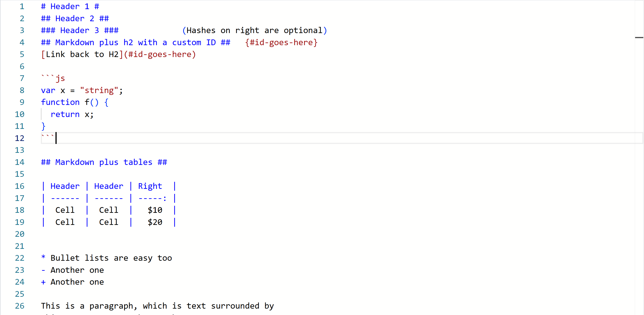Click the plus bullet marker on line 24
The width and height of the screenshot is (644, 315).
[43, 282]
